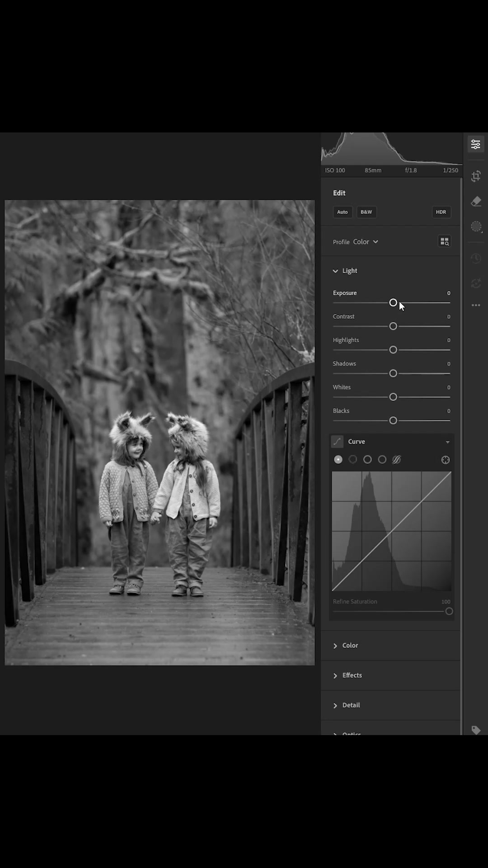Viewport: 488px width, 868px height.
Task: Select the Healing eraser tool
Action: [x=476, y=201]
